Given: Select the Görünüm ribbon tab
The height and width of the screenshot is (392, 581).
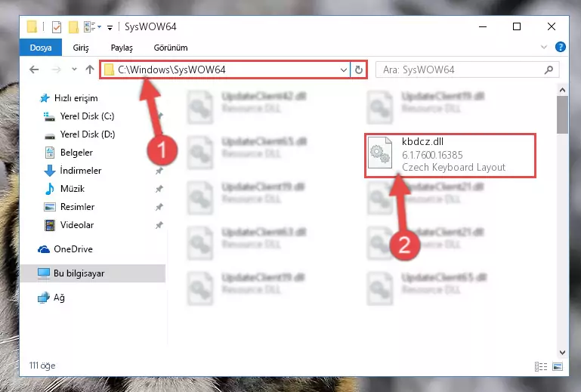Looking at the screenshot, I should click(x=171, y=48).
